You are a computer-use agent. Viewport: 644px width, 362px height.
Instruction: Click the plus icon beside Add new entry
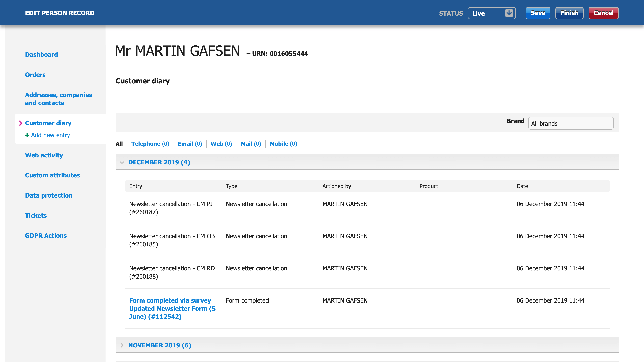pos(27,135)
